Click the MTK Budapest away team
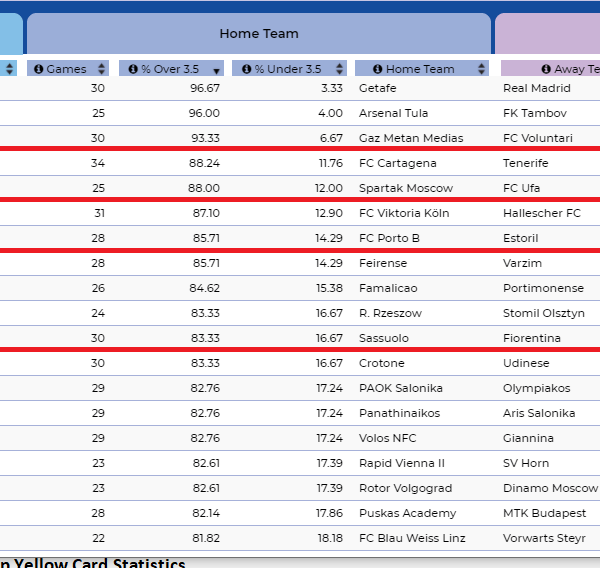 pos(545,513)
